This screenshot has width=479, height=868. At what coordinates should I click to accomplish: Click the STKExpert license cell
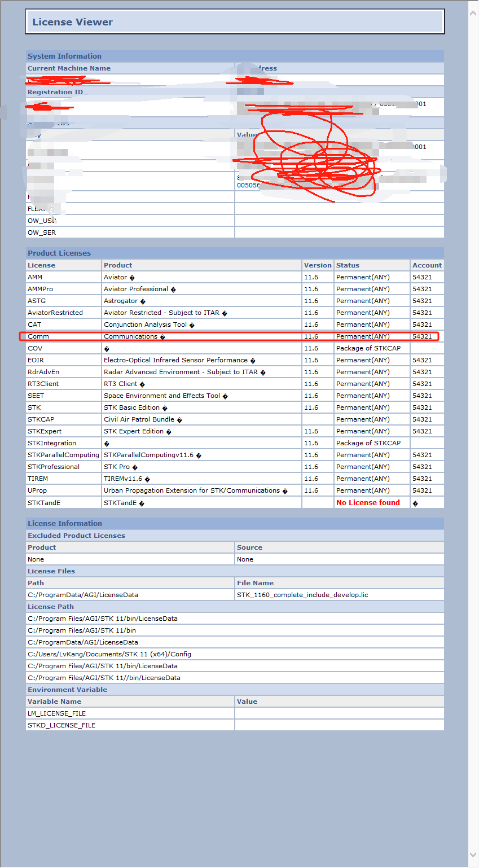[64, 431]
